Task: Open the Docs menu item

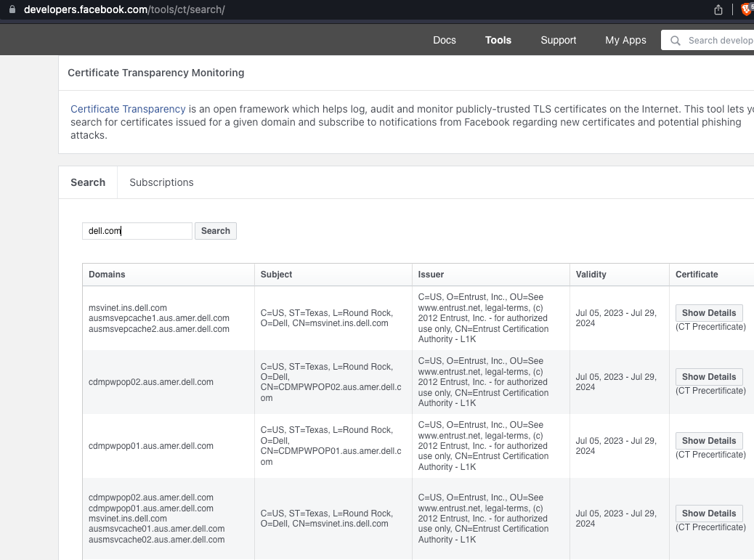Action: (x=444, y=40)
